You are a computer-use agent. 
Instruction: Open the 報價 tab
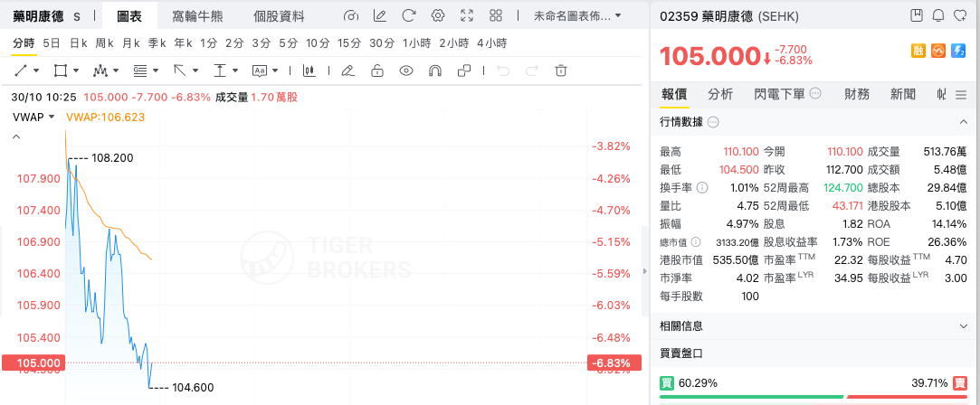[674, 94]
